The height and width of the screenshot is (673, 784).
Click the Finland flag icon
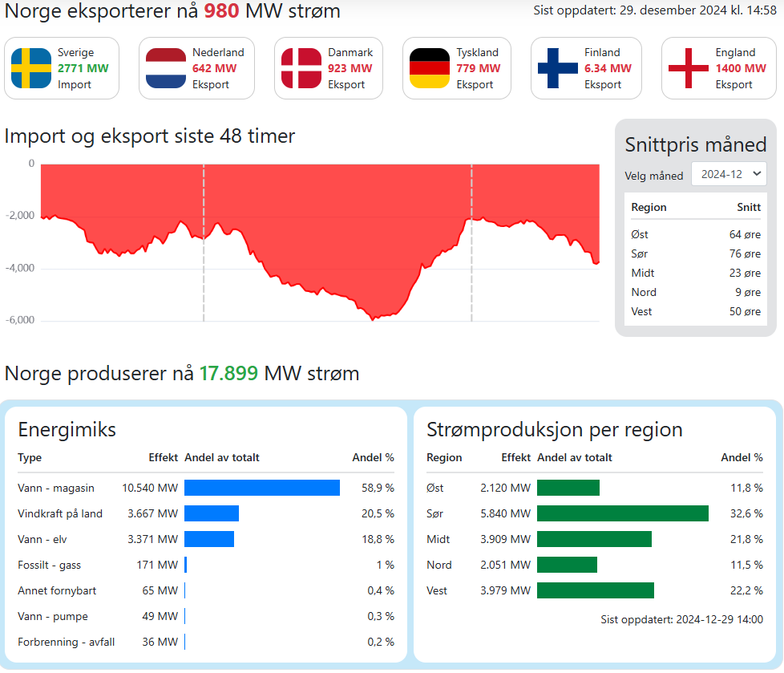tap(558, 68)
